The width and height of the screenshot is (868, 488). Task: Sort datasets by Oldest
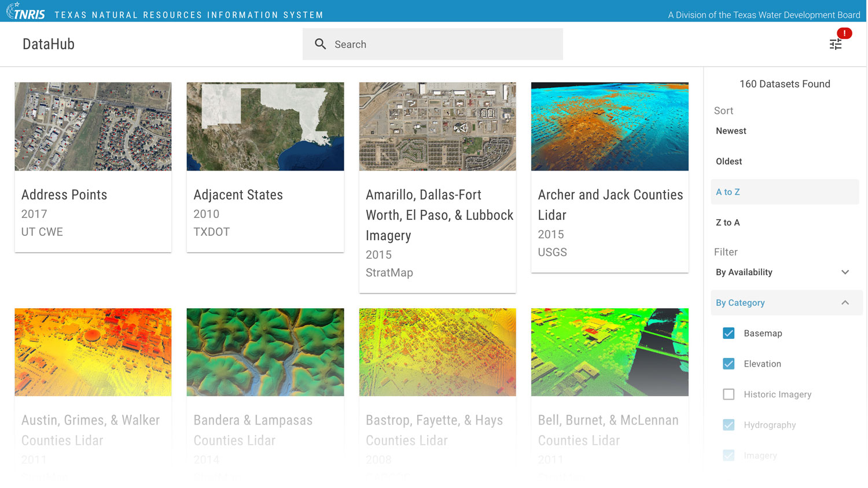(729, 161)
